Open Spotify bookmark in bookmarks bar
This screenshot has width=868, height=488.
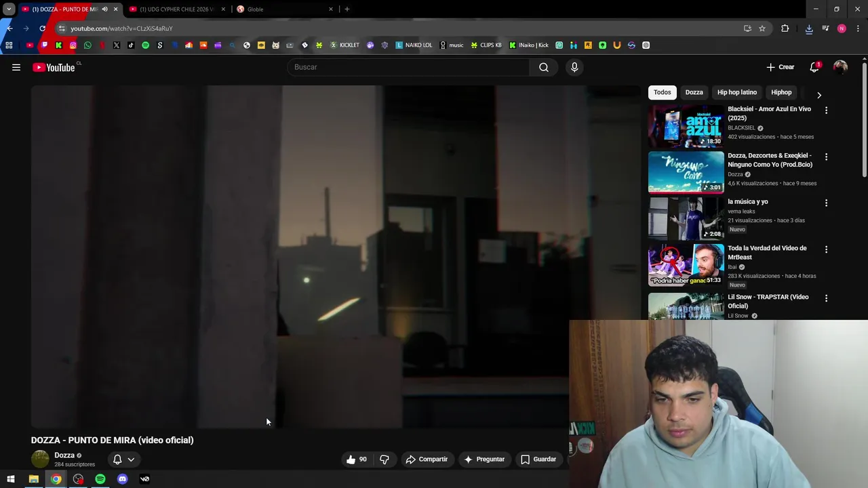(145, 45)
